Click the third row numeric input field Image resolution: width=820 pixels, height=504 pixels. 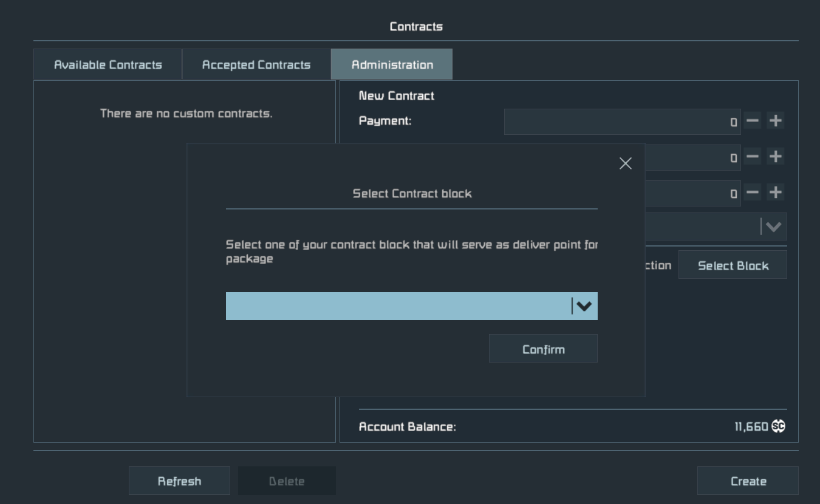pos(692,193)
